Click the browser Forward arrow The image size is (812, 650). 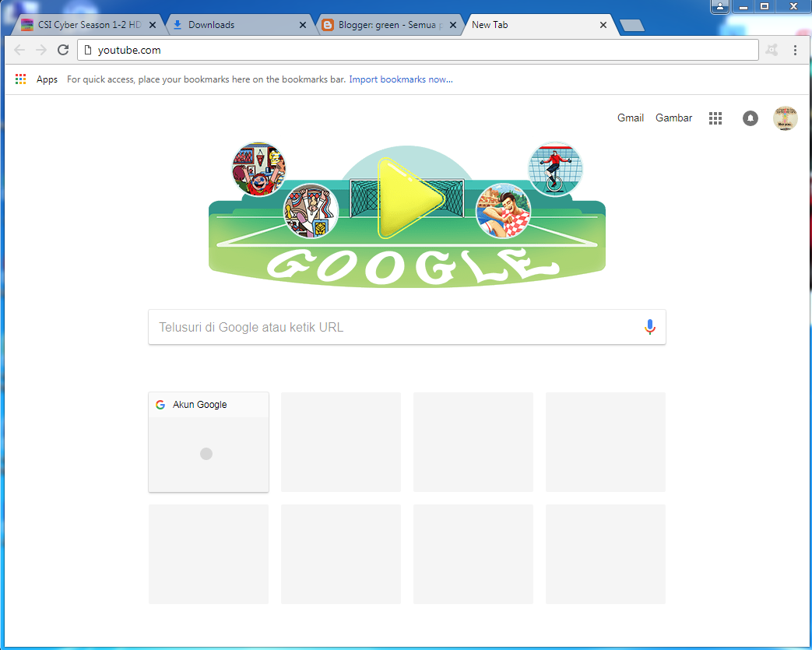[41, 50]
